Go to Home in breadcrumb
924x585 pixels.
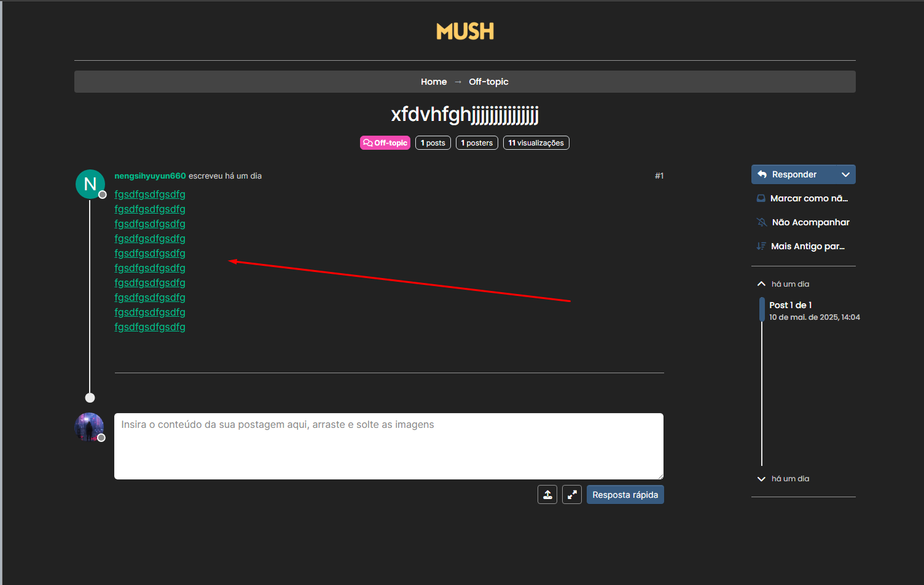(434, 82)
